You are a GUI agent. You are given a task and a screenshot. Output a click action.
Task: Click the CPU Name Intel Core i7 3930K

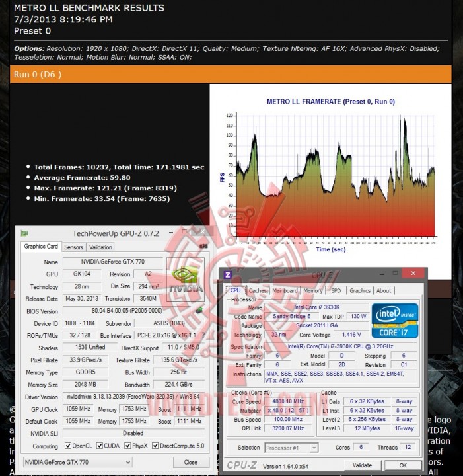[316, 307]
